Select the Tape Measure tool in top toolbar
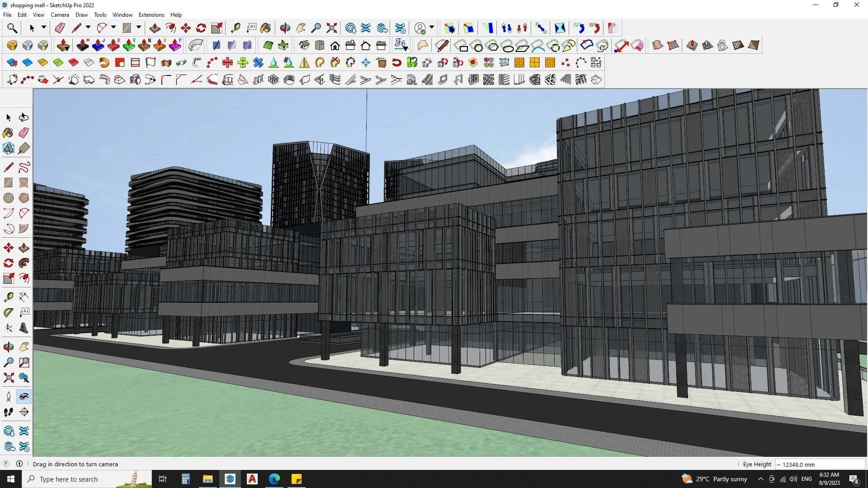 (x=236, y=28)
